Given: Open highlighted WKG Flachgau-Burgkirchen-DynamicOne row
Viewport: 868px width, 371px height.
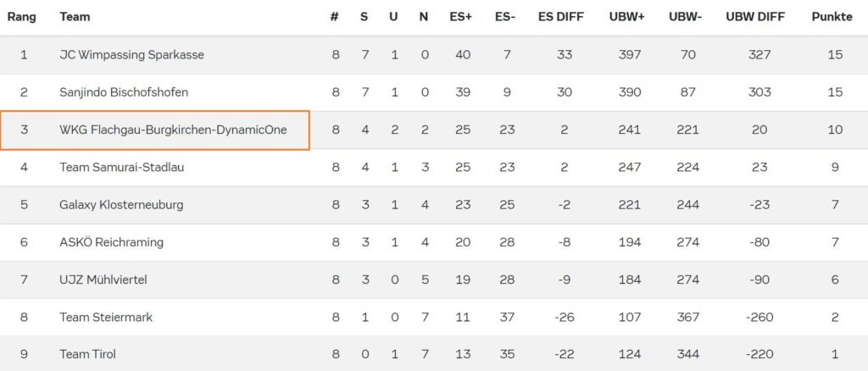Looking at the screenshot, I should 173,130.
